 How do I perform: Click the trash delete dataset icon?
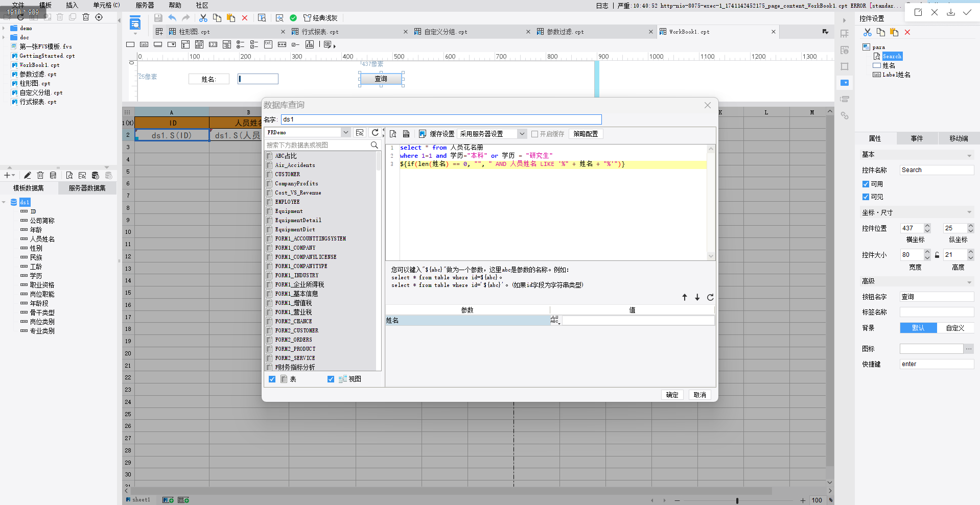pyautogui.click(x=40, y=175)
